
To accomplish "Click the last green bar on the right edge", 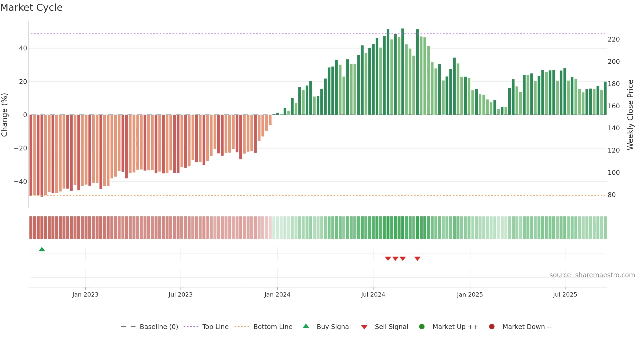I will [x=605, y=98].
